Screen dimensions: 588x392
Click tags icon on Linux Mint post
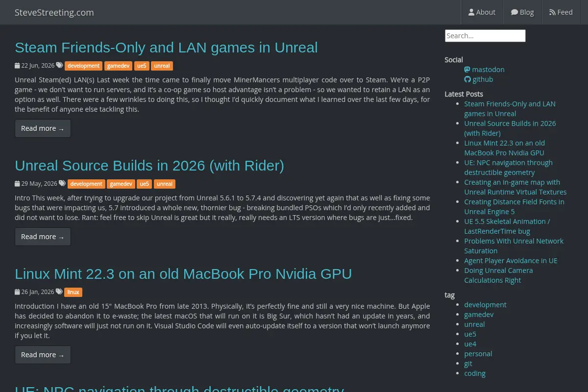click(x=59, y=292)
